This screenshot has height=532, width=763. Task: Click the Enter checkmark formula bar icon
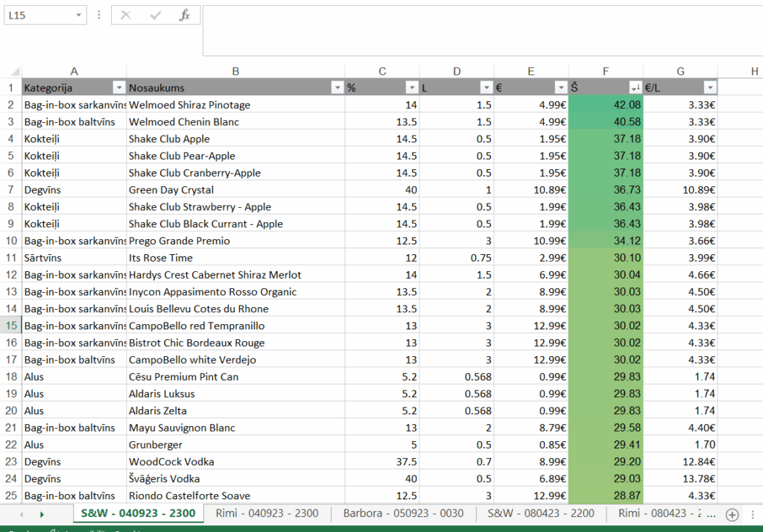(156, 15)
